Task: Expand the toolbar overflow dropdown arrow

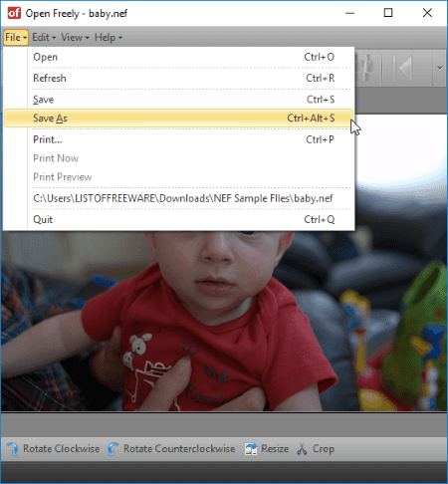Action: tap(440, 68)
